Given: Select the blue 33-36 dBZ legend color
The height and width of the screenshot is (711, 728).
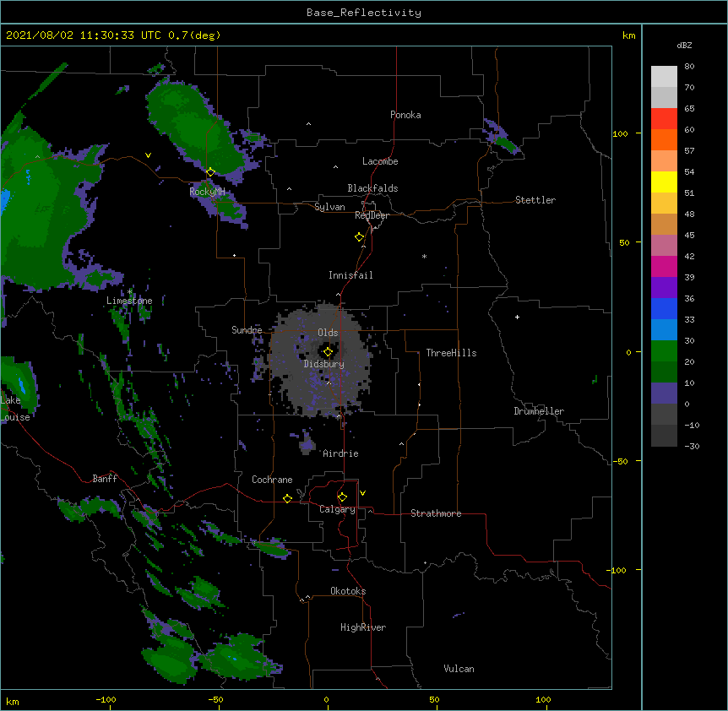Looking at the screenshot, I should pyautogui.click(x=664, y=308).
